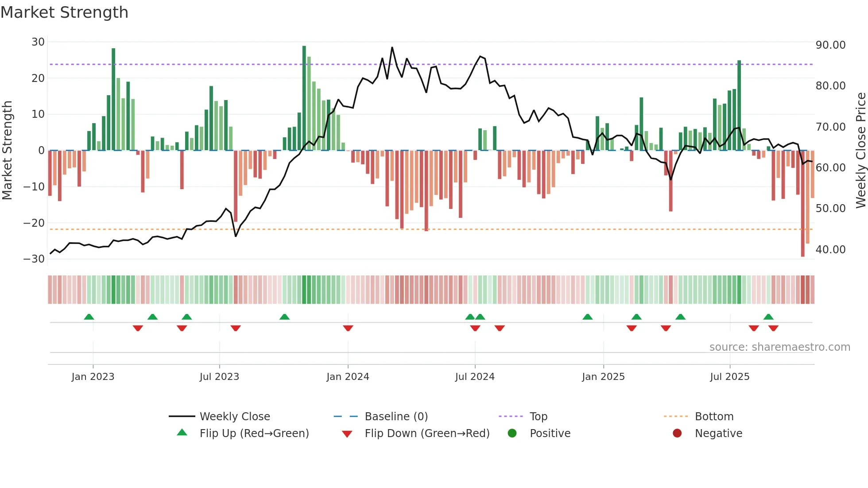
Task: Click the orange dotted Bottom threshold line in the chart
Action: (431, 229)
